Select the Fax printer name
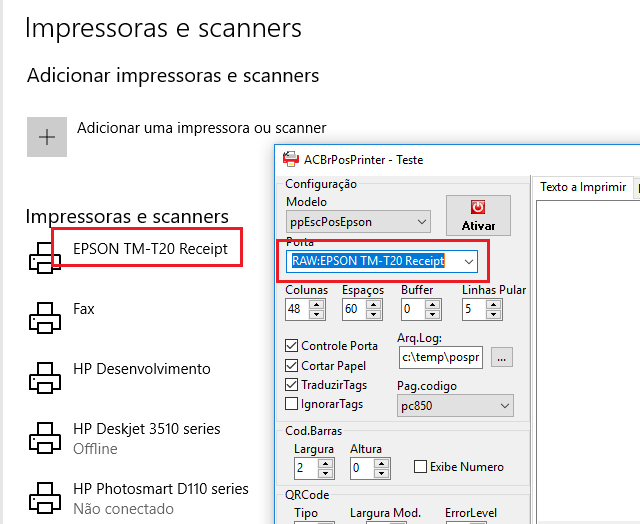 click(x=84, y=309)
